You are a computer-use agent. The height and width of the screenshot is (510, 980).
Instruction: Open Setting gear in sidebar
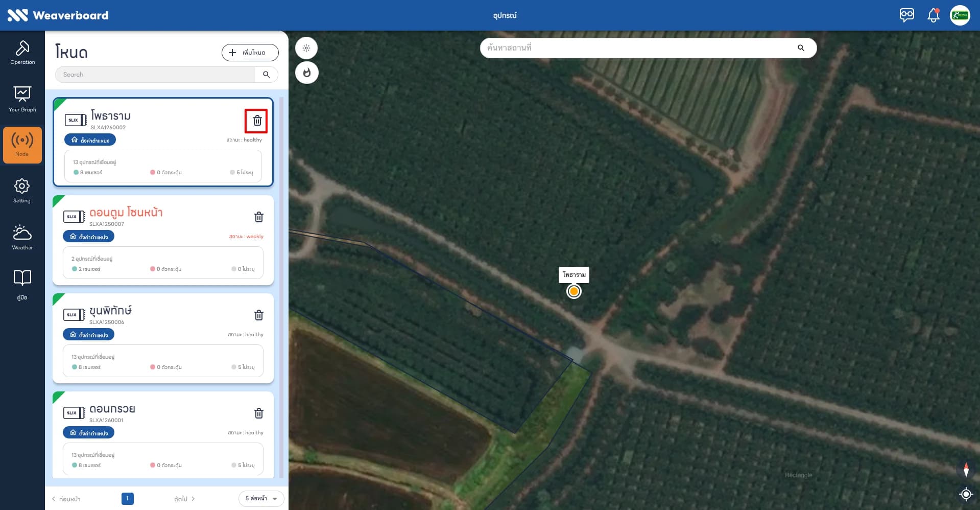[x=22, y=191]
